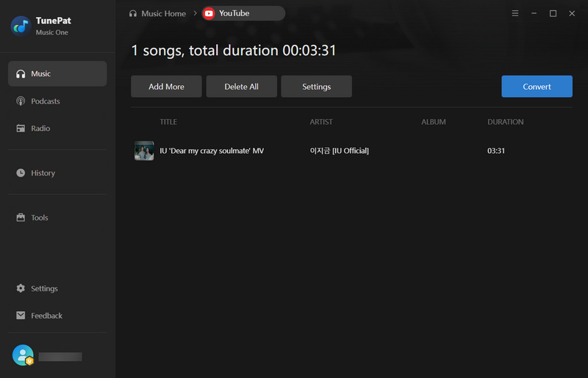This screenshot has height=378, width=588.
Task: Click the artist text '[IU Official]'
Action: pos(351,151)
